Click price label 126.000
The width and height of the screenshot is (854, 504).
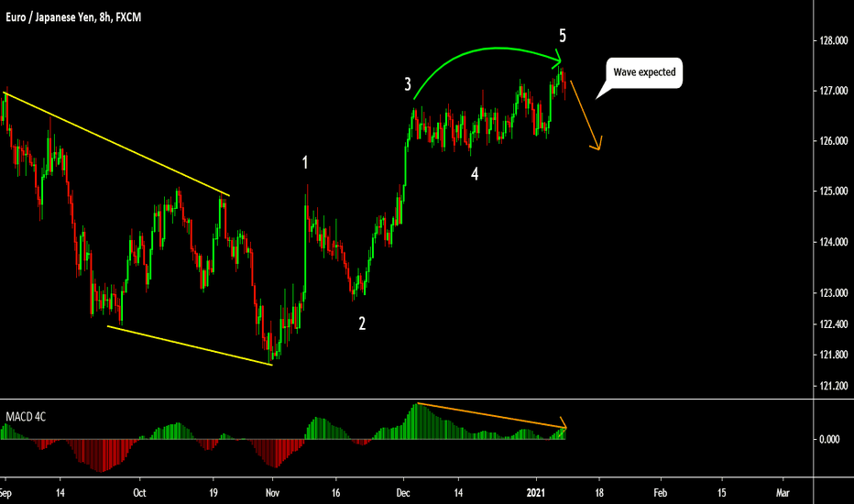(833, 141)
